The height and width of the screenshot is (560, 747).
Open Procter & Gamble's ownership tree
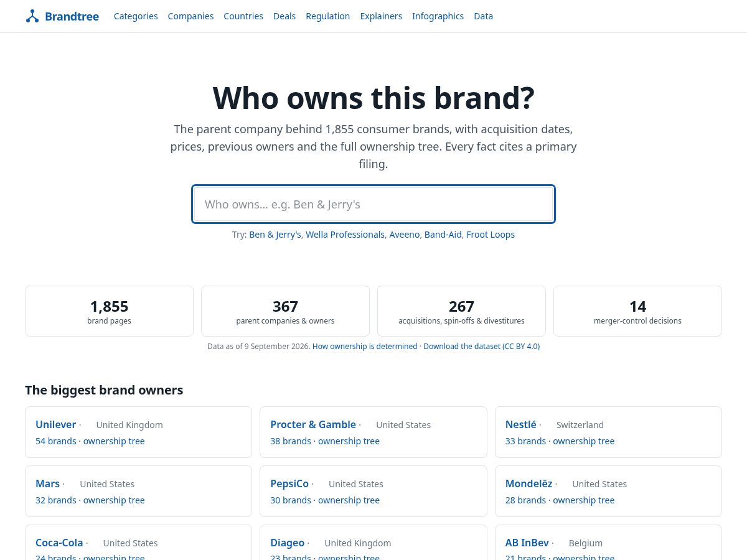point(349,441)
